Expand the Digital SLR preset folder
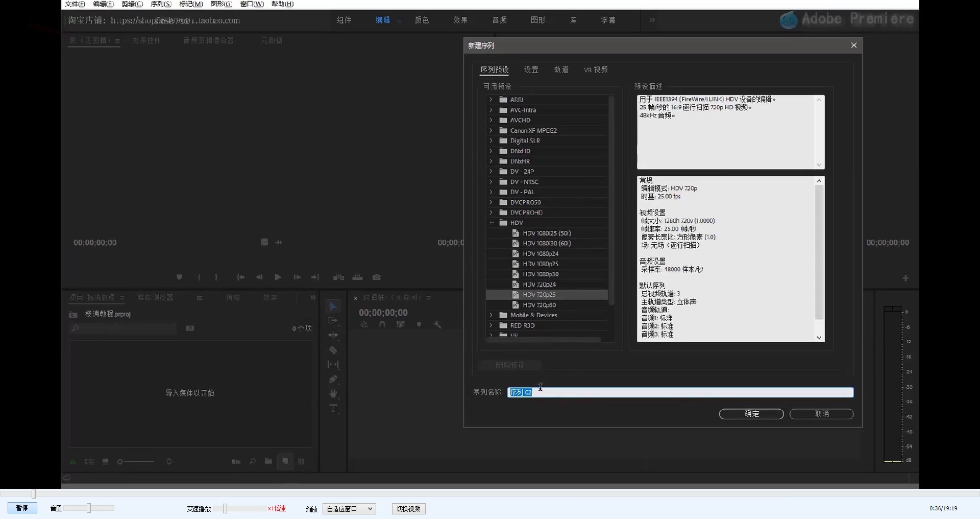 491,140
